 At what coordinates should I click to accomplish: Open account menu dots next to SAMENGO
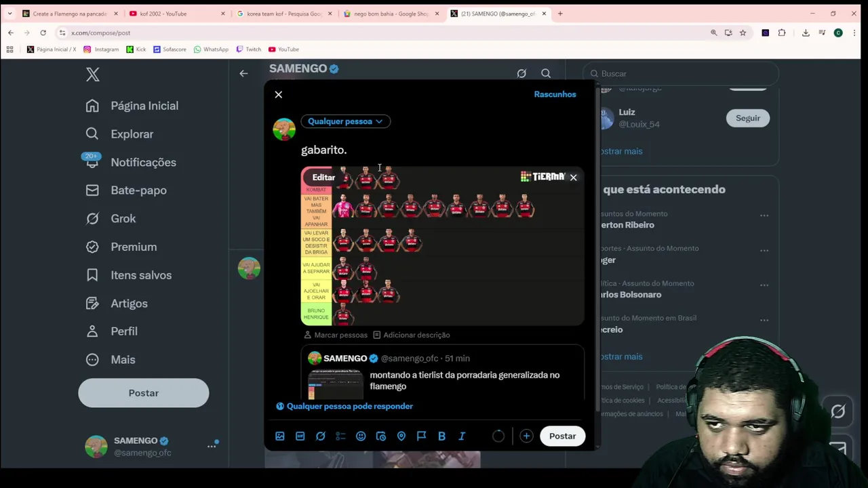point(212,446)
